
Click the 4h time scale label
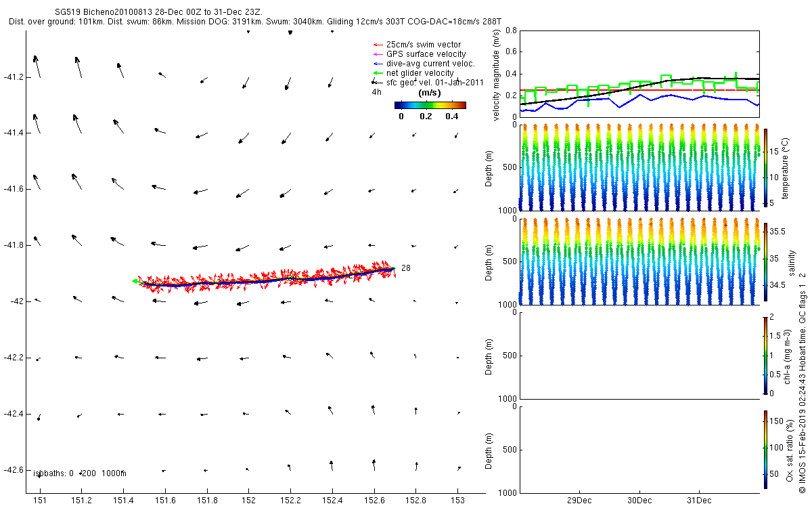pos(377,92)
